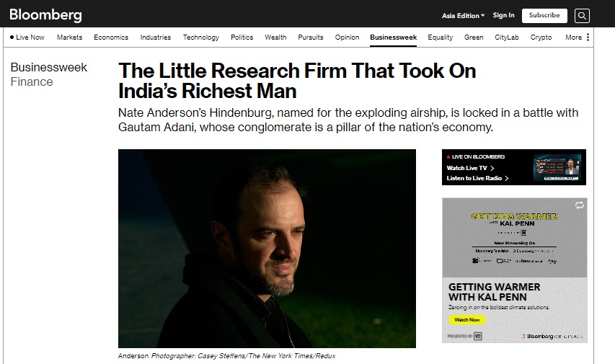This screenshot has width=615, height=364.
Task: Open the Businessweek tab
Action: click(394, 37)
